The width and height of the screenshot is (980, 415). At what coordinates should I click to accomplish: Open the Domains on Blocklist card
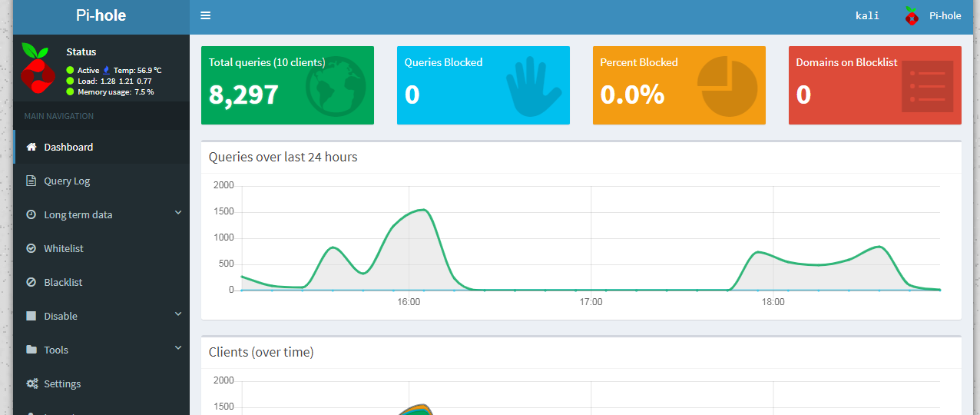875,85
